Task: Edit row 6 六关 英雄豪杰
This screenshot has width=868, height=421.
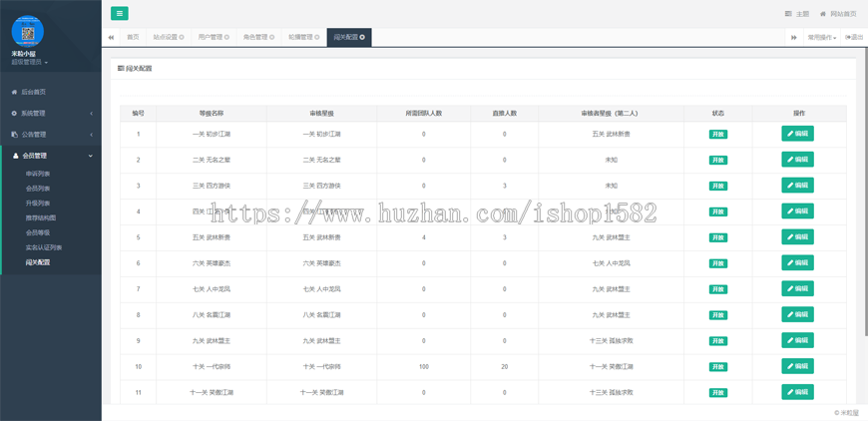Action: (x=798, y=262)
